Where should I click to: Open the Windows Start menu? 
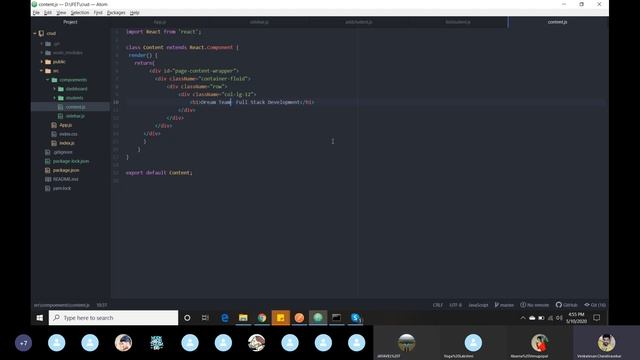[x=40, y=318]
